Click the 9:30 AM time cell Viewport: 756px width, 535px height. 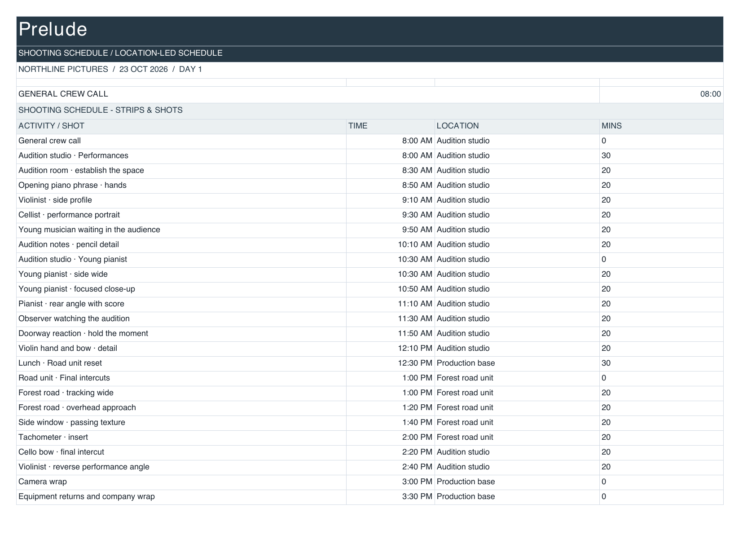390,215
